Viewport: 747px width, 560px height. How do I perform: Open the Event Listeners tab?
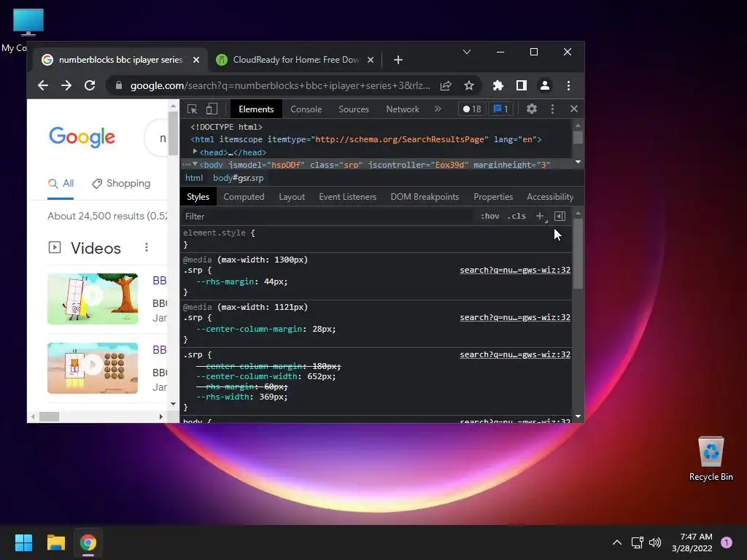pyautogui.click(x=348, y=197)
